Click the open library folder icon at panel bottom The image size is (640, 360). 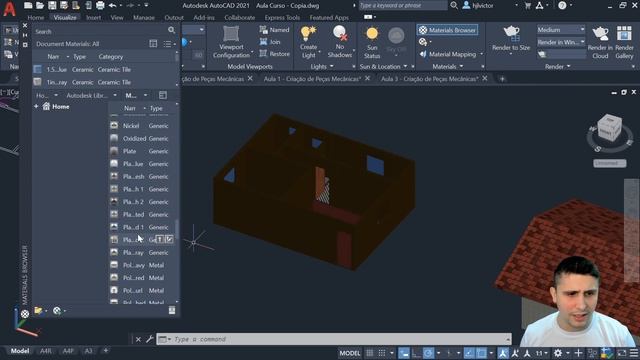[38, 311]
